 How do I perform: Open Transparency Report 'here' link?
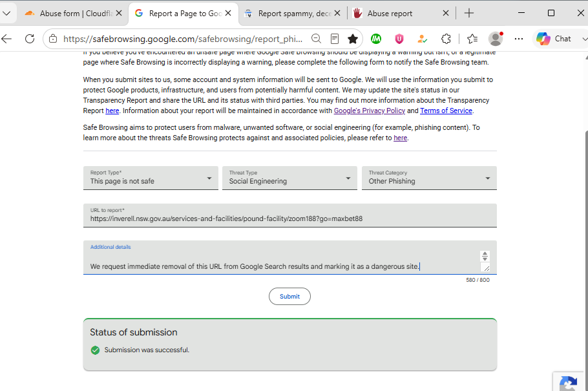(x=112, y=111)
